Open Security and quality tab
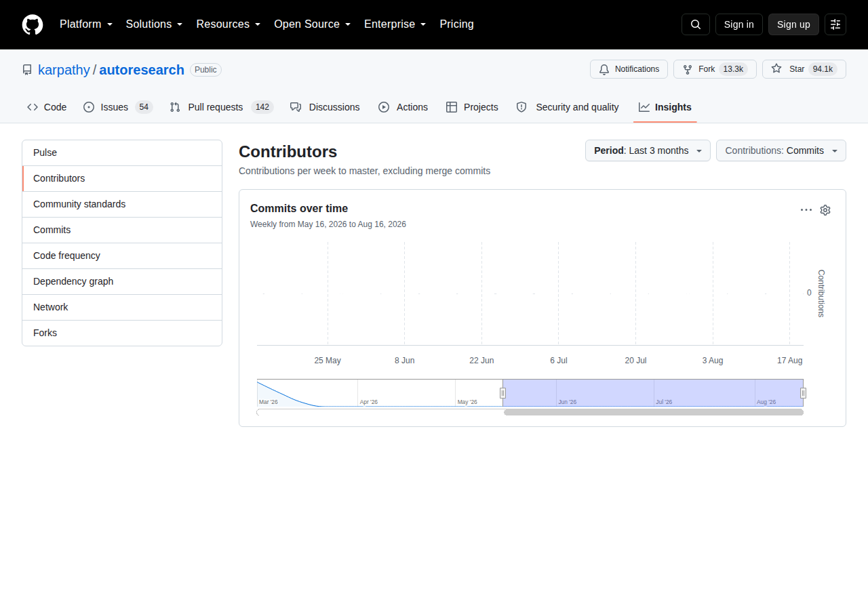 click(568, 107)
